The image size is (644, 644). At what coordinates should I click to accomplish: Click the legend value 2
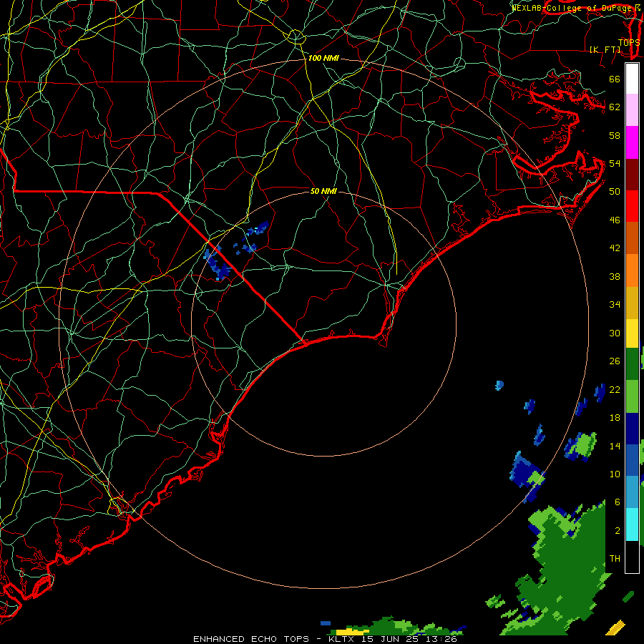pyautogui.click(x=617, y=531)
